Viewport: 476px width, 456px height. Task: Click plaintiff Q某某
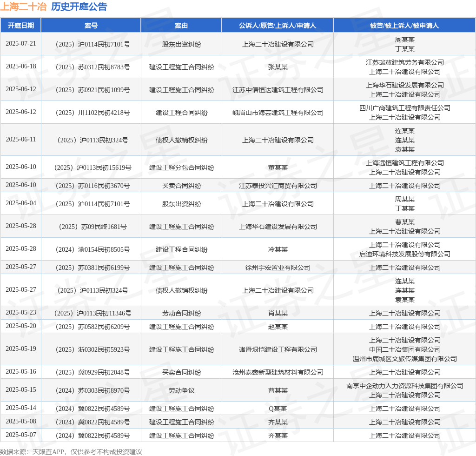tap(278, 409)
